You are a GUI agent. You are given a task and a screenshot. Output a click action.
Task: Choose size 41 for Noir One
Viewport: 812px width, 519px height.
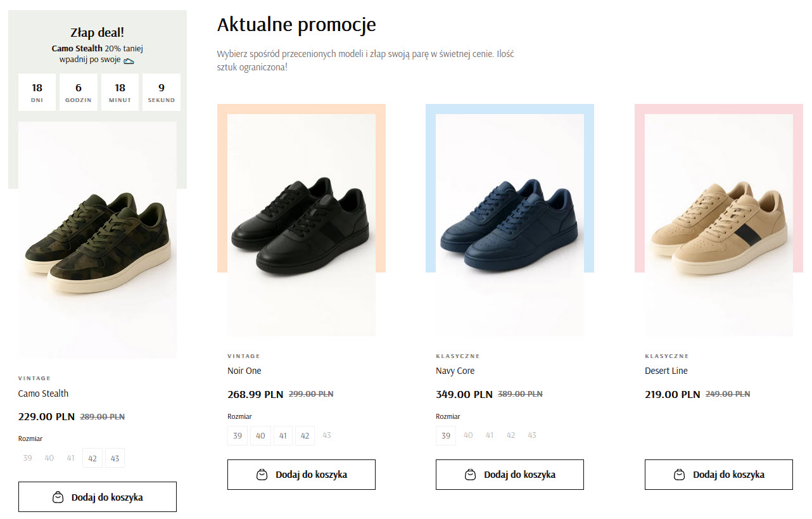[282, 435]
